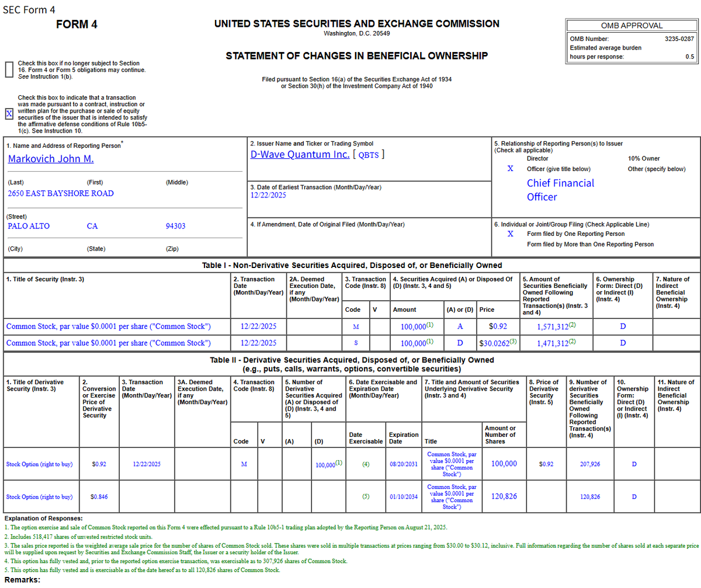
Task: Check Form filed by More than One Reporting Person
Action: coord(510,245)
